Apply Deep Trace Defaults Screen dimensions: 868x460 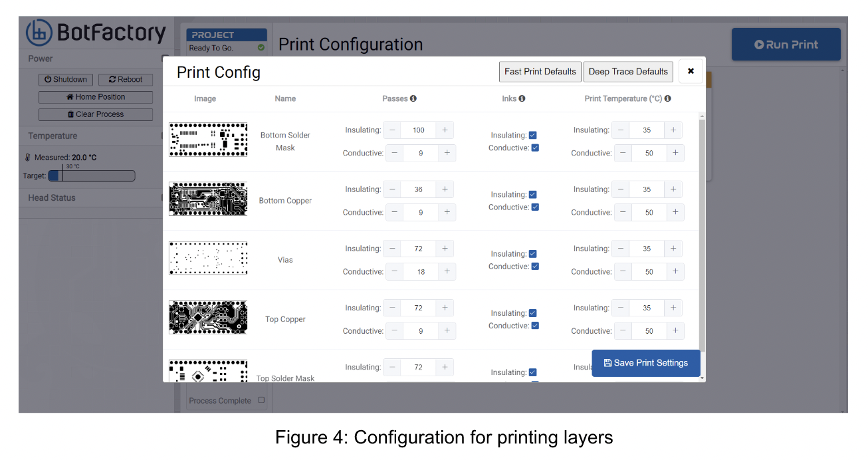(x=628, y=72)
